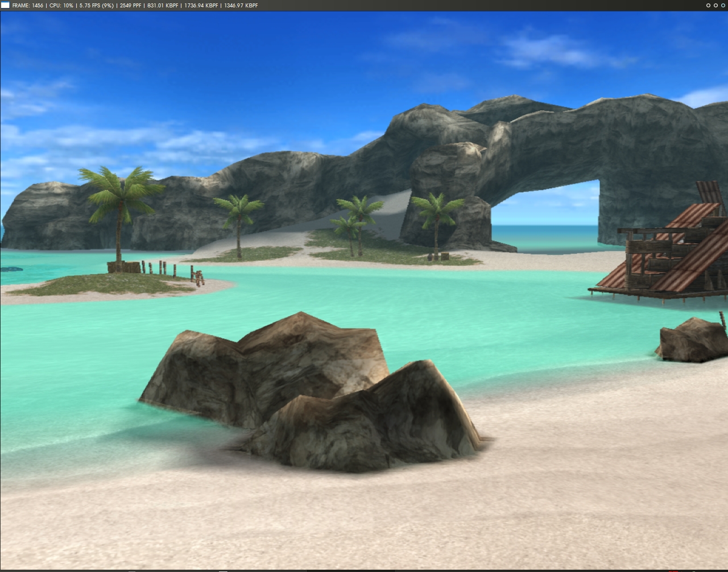Screen dimensions: 728x572
Task: Click the palm tree beside the arch pillar
Action: tap(436, 222)
